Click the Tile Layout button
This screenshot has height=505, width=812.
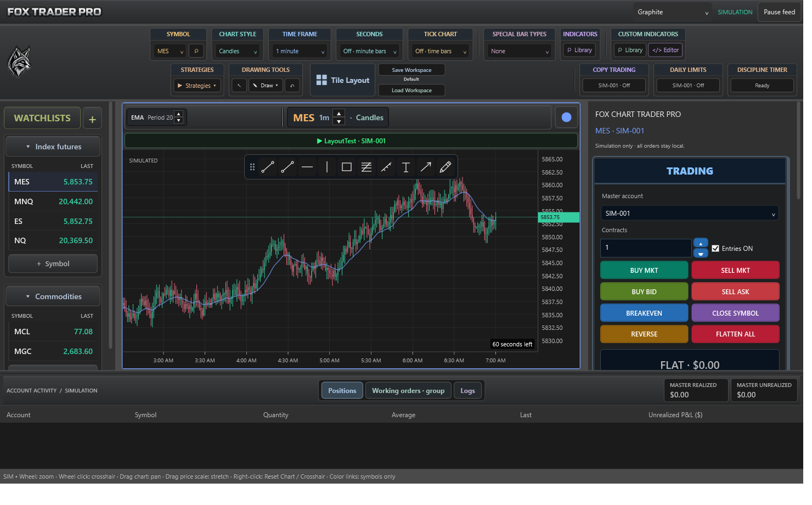(x=343, y=80)
